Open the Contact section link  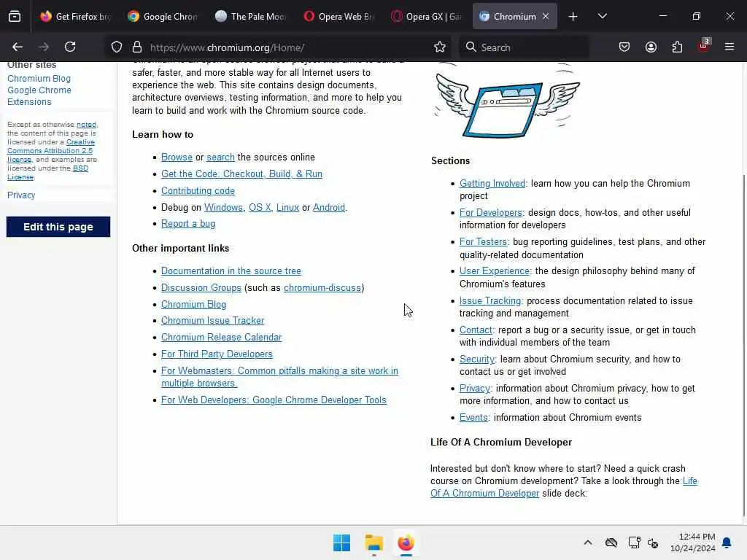tap(476, 330)
